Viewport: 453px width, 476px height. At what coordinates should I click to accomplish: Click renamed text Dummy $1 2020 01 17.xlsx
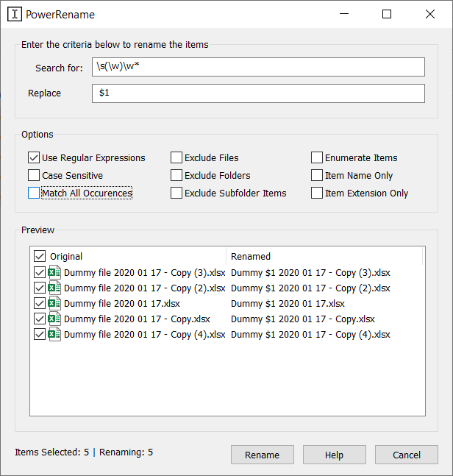pyautogui.click(x=288, y=304)
